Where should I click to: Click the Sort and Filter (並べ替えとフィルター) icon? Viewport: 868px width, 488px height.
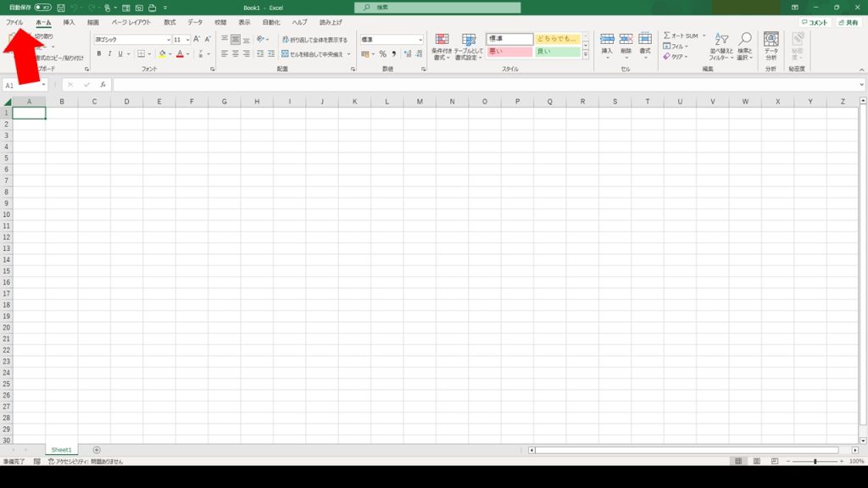coord(721,45)
